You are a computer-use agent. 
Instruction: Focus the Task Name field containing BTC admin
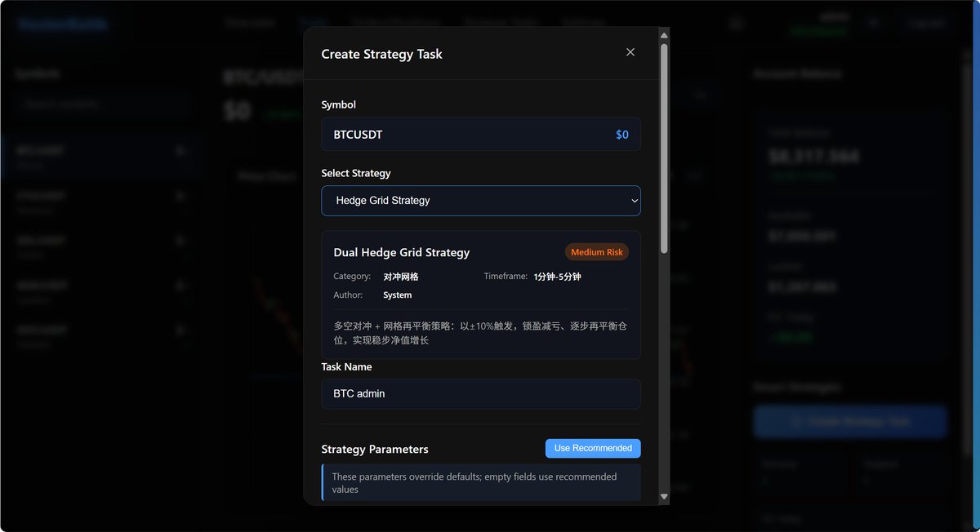tap(481, 393)
